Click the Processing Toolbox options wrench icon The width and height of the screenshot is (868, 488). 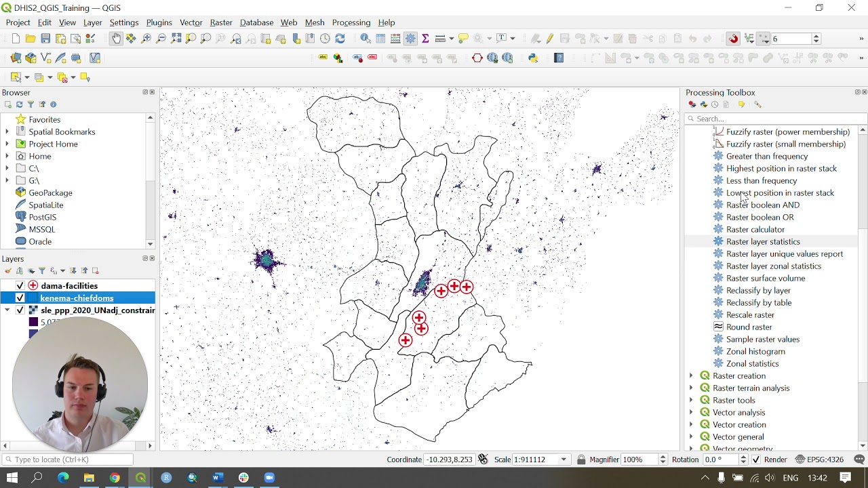(x=757, y=104)
